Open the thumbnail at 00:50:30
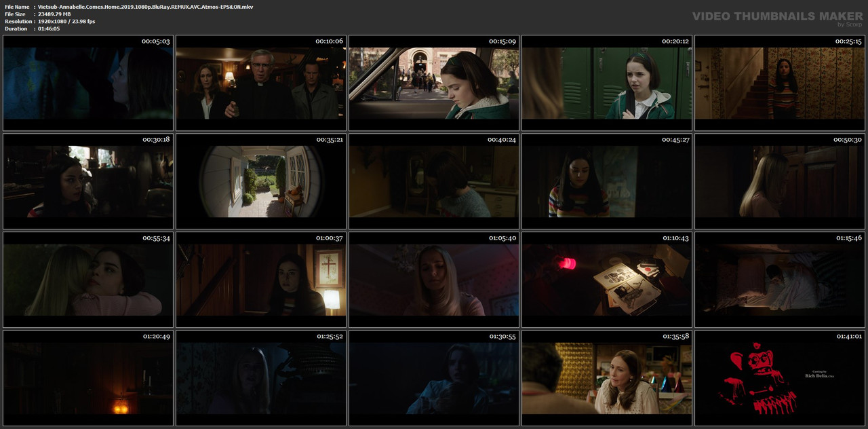The height and width of the screenshot is (429, 868). click(780, 181)
